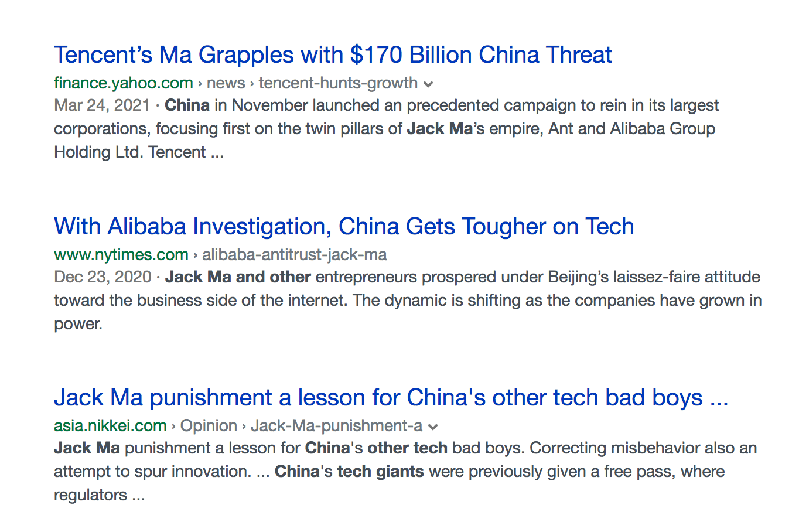
Task: Open the Tencent's Ma Grapples headline link
Action: [x=333, y=55]
